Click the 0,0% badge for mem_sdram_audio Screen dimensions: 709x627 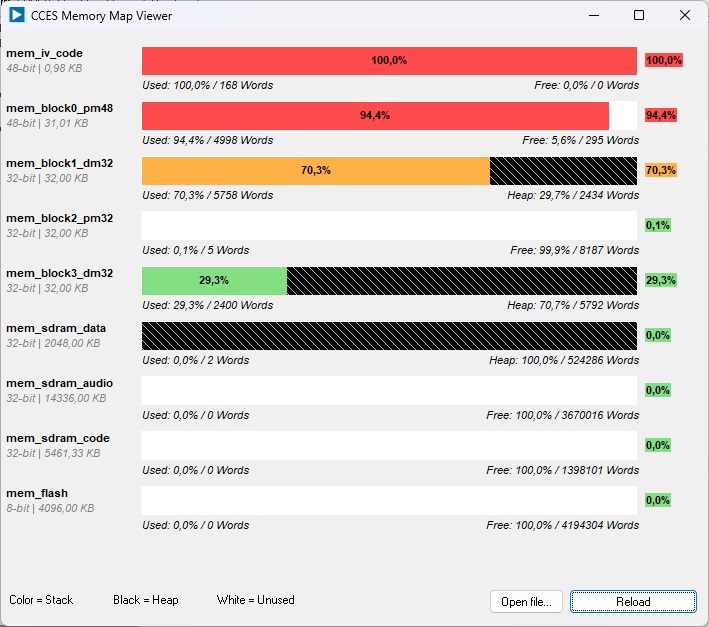tap(658, 390)
